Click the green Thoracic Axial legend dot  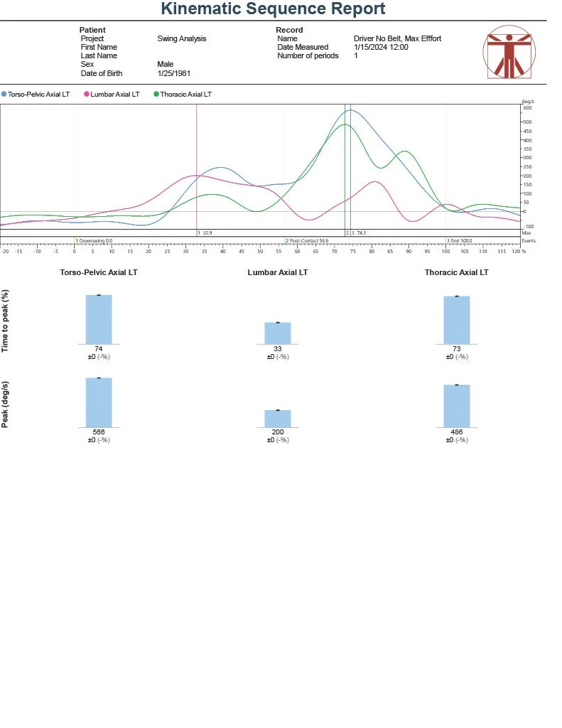tap(156, 94)
